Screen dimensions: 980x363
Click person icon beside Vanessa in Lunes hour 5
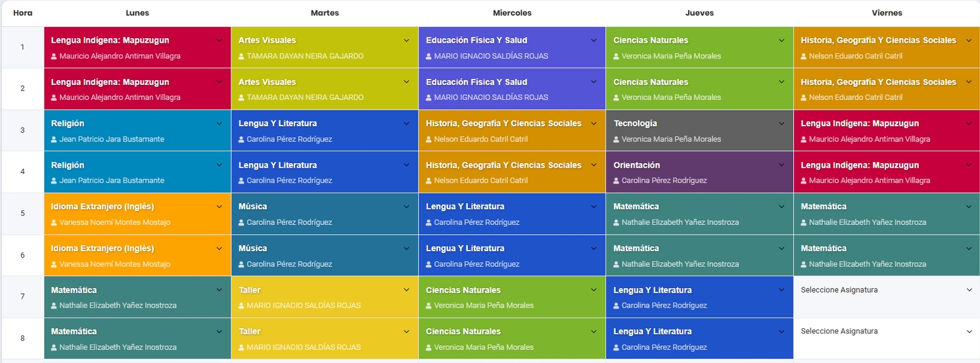coord(55,223)
